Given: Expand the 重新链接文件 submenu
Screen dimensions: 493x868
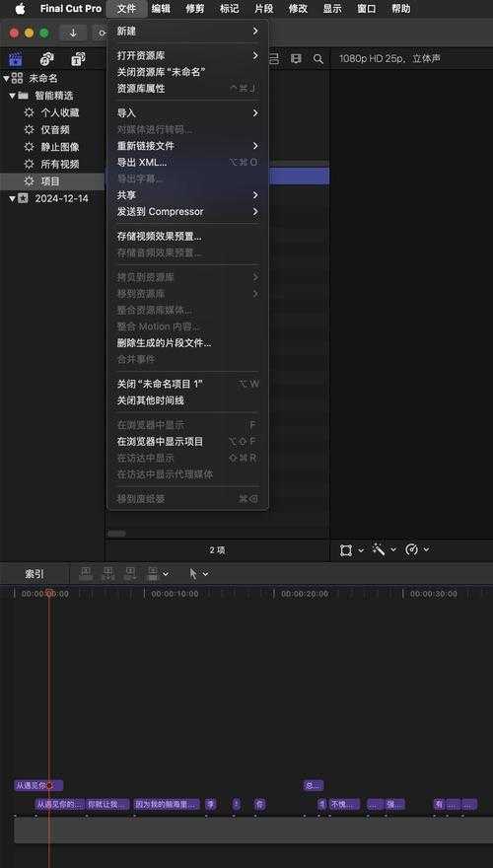Looking at the screenshot, I should coord(187,146).
